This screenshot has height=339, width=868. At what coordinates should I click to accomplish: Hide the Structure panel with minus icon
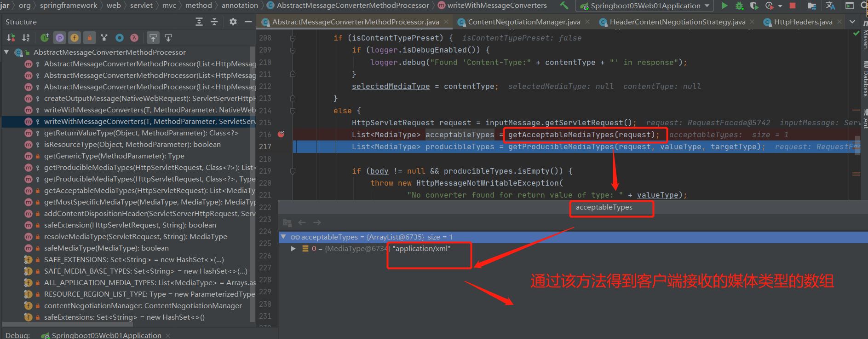point(248,22)
